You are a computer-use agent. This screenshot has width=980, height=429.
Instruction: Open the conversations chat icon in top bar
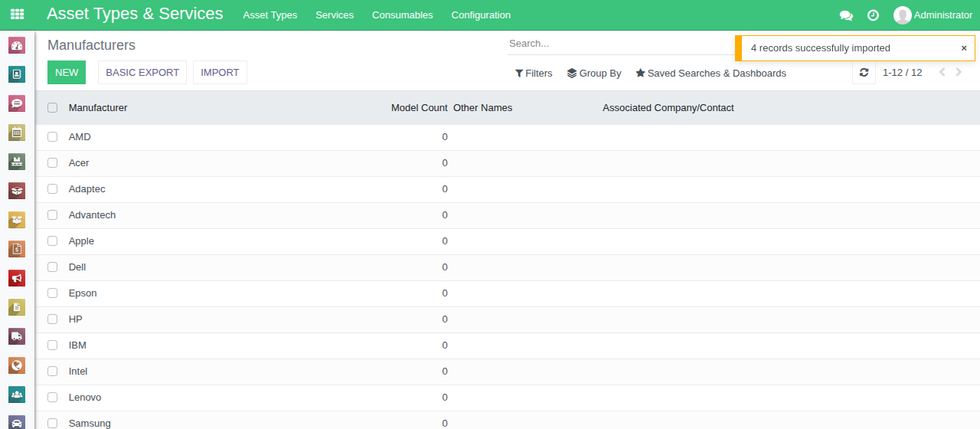coord(846,15)
